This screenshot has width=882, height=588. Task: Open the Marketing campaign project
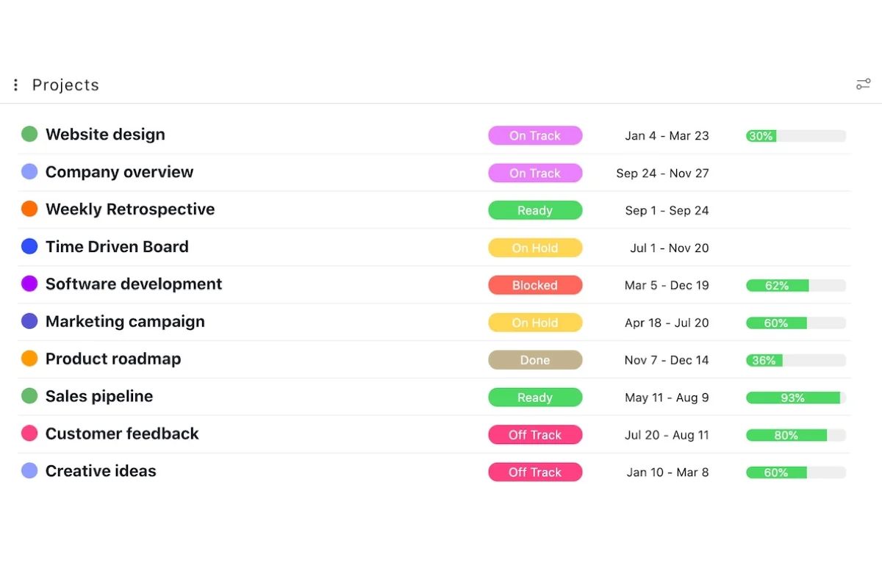(x=125, y=321)
